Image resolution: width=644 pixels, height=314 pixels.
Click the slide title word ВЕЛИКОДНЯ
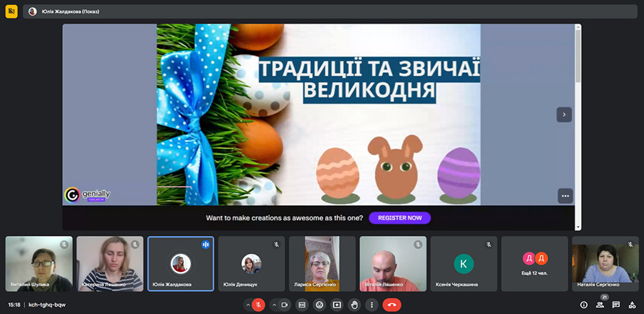(x=369, y=91)
